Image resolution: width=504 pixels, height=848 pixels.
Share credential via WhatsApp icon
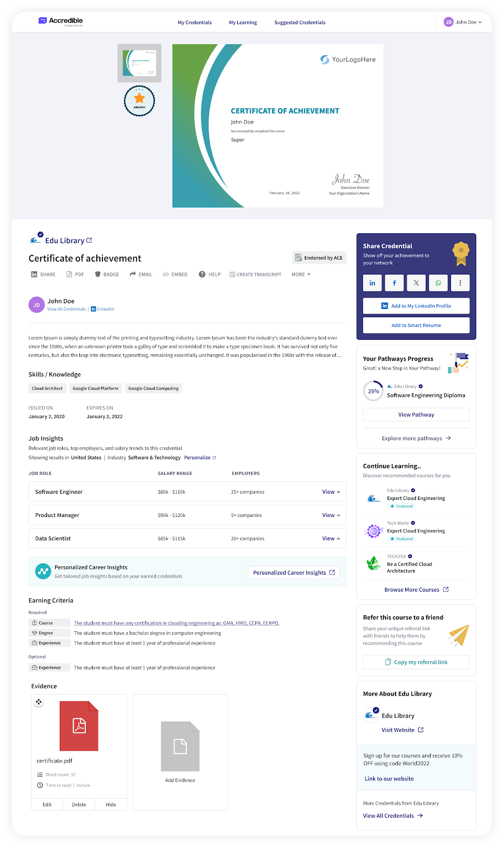coord(438,283)
